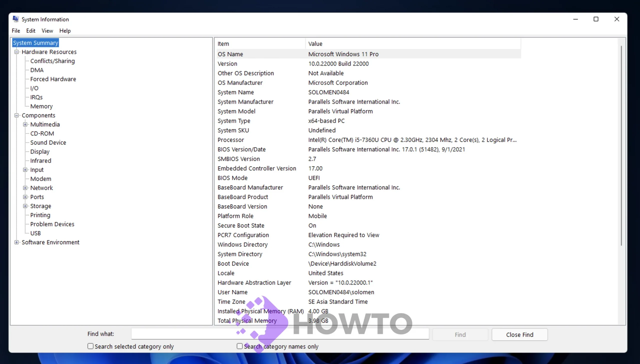Image resolution: width=640 pixels, height=364 pixels.
Task: Expand the Input node
Action: tap(25, 170)
